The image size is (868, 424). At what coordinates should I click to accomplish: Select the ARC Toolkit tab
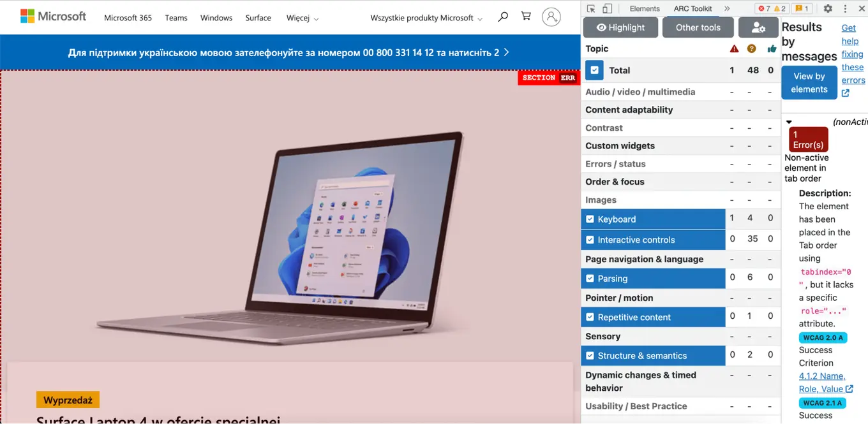(692, 8)
